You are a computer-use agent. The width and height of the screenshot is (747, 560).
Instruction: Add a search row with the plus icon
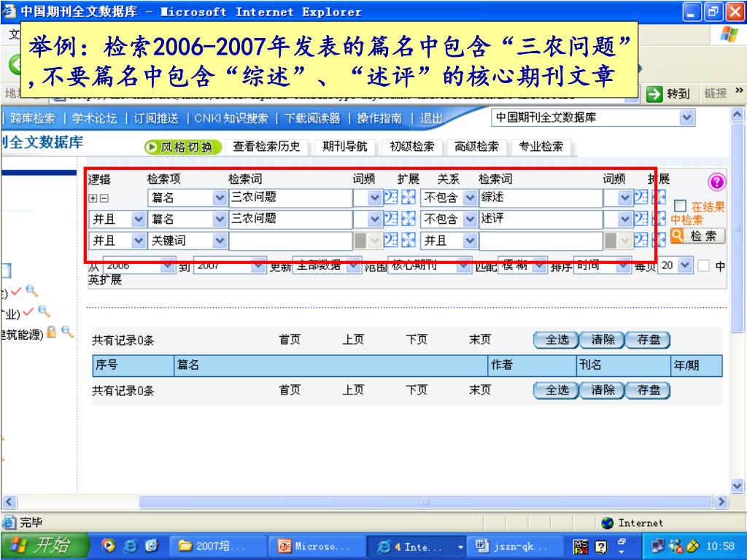(93, 198)
